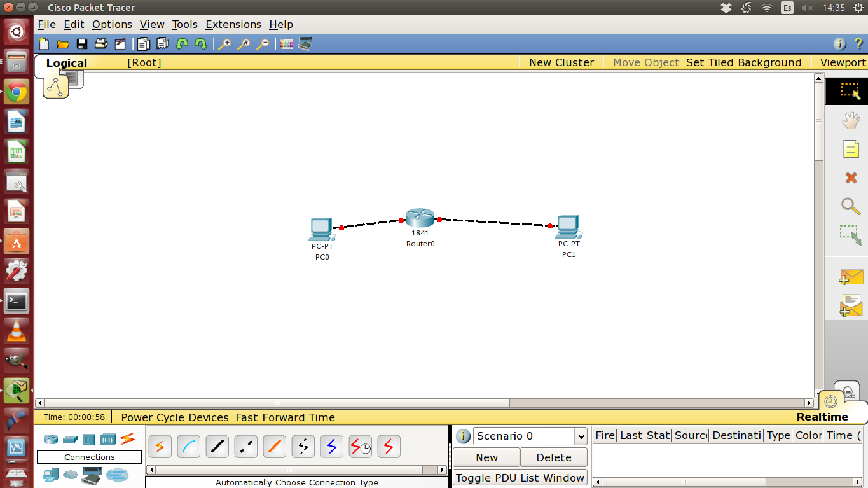The image size is (868, 488).
Task: Open the color palette toolbar icon
Action: (286, 44)
